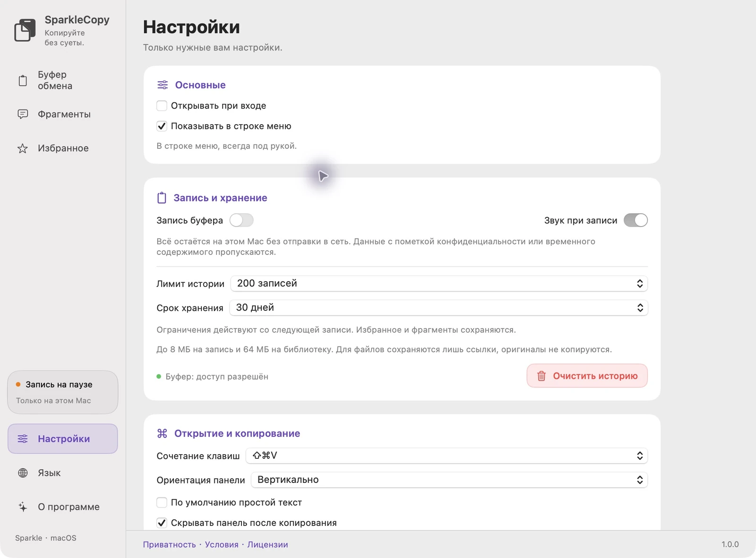The width and height of the screenshot is (756, 558).
Task: Click the Настройки page heading
Action: 191,27
